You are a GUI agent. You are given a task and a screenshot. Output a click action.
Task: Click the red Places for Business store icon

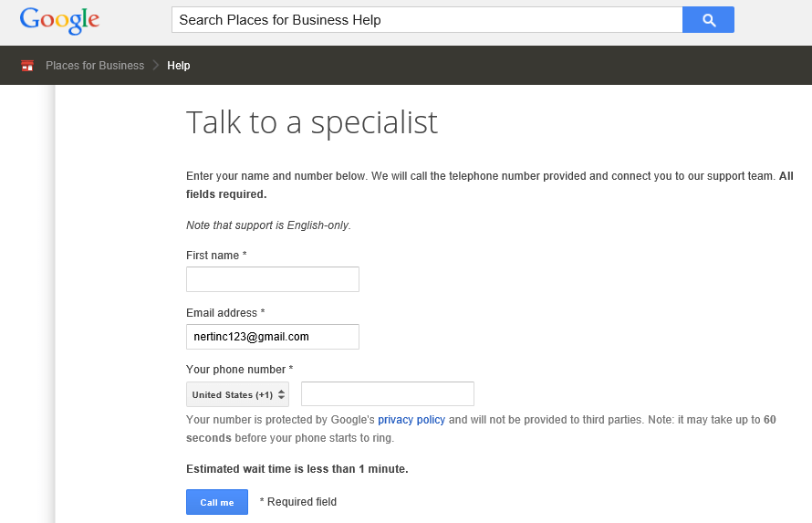pyautogui.click(x=27, y=66)
